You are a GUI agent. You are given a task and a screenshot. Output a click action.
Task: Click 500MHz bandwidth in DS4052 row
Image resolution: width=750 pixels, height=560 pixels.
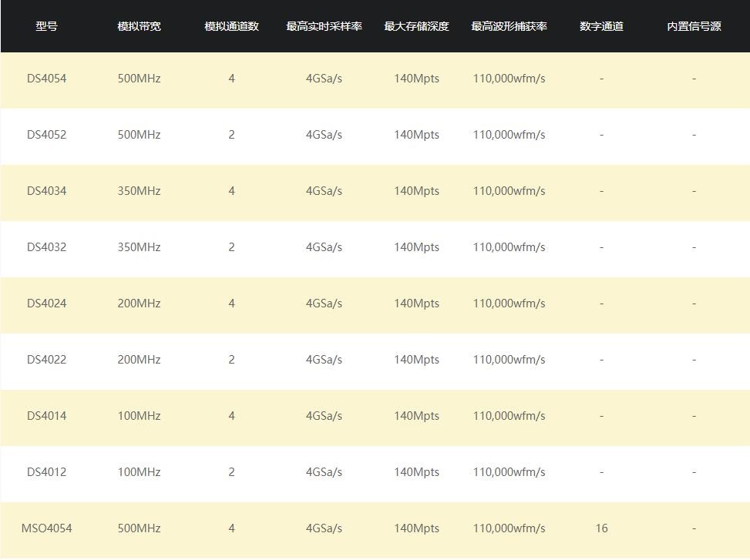pos(140,135)
